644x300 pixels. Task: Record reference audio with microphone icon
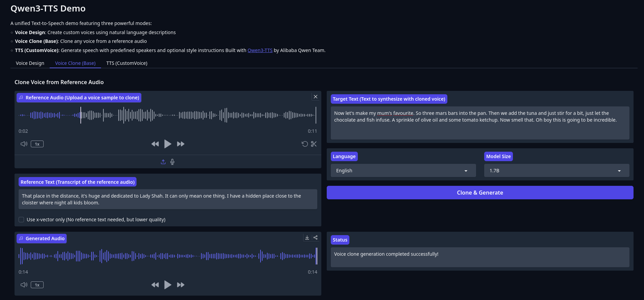[172, 162]
